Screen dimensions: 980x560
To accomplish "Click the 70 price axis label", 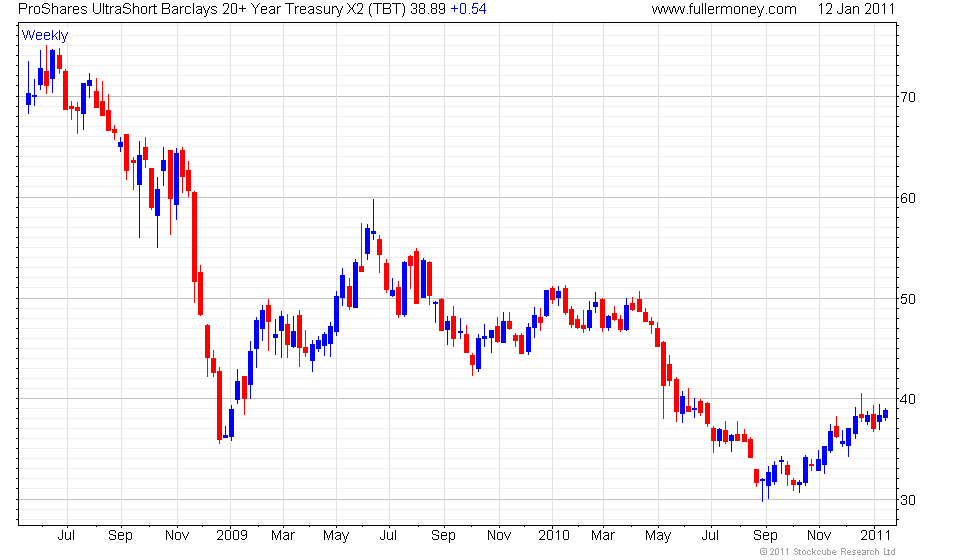I will [908, 97].
